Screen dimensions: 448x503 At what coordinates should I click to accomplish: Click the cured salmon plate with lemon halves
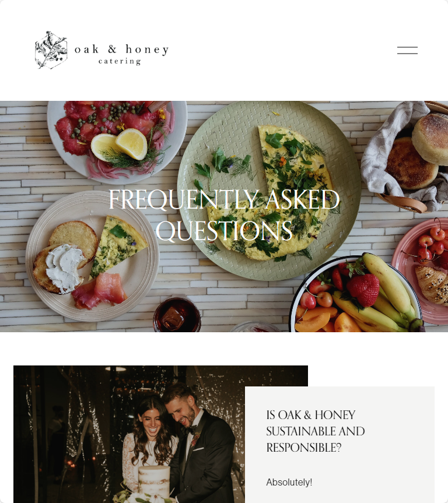point(117,142)
